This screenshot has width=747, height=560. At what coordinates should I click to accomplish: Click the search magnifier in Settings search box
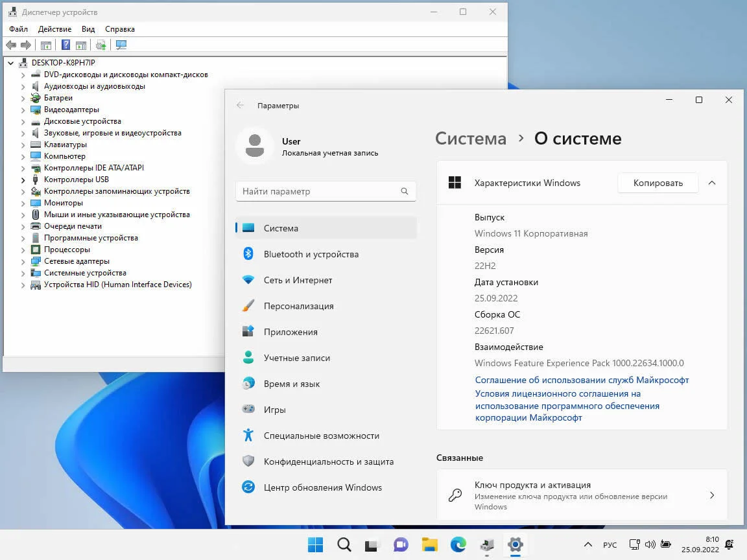coord(404,191)
